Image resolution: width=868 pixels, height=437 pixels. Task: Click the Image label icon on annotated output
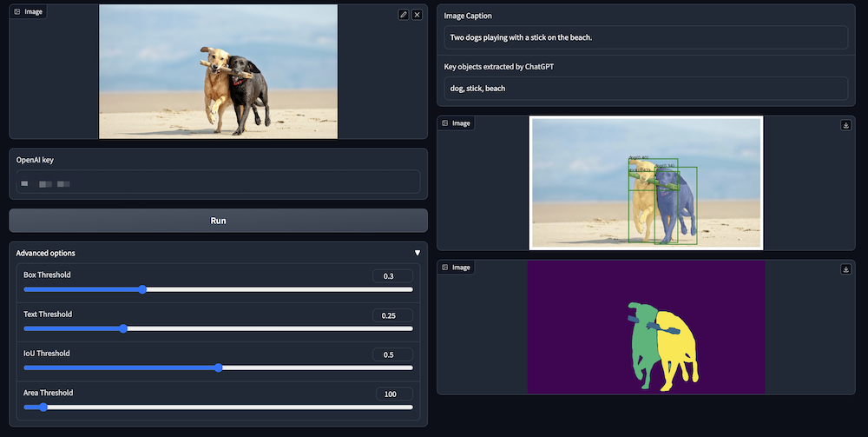tap(445, 123)
